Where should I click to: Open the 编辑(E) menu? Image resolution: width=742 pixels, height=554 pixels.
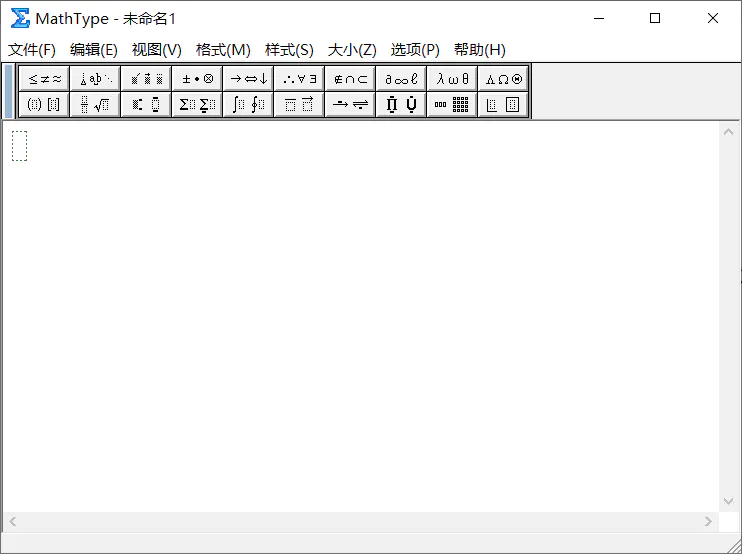(x=94, y=50)
